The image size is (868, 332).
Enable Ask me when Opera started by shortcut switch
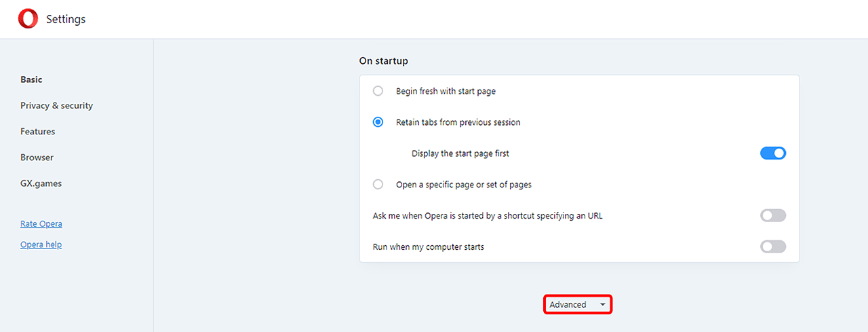[772, 215]
